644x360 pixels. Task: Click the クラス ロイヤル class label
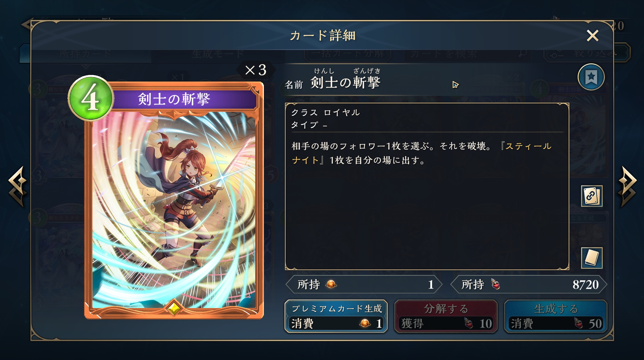click(x=326, y=112)
